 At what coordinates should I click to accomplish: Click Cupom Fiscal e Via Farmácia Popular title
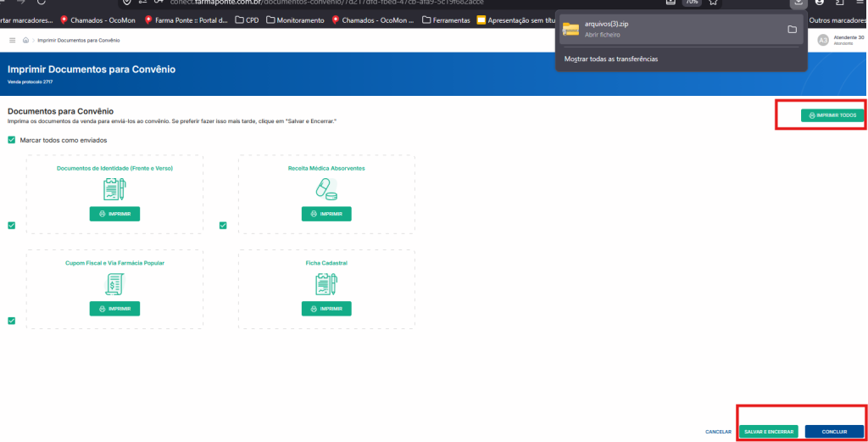[x=114, y=263]
